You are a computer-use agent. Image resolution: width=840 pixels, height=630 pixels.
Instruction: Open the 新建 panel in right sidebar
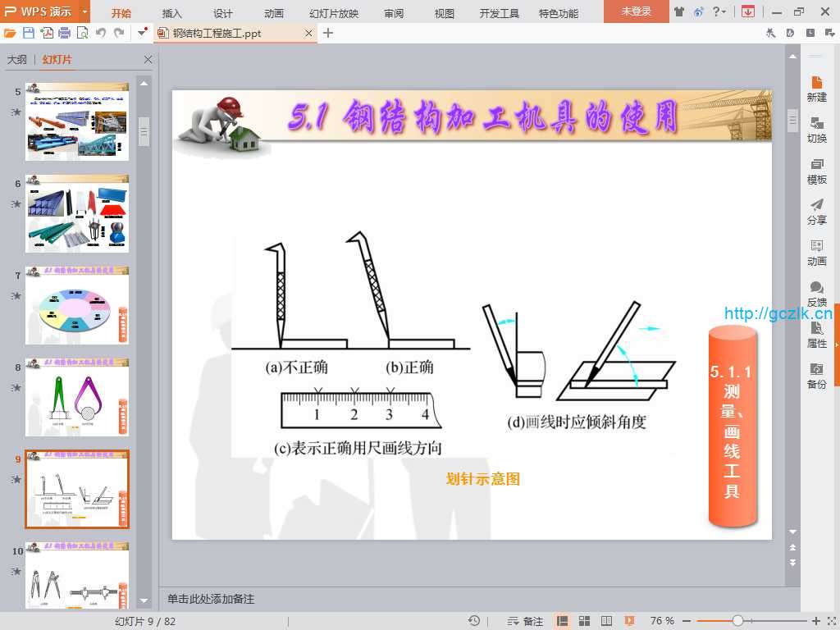[x=816, y=88]
